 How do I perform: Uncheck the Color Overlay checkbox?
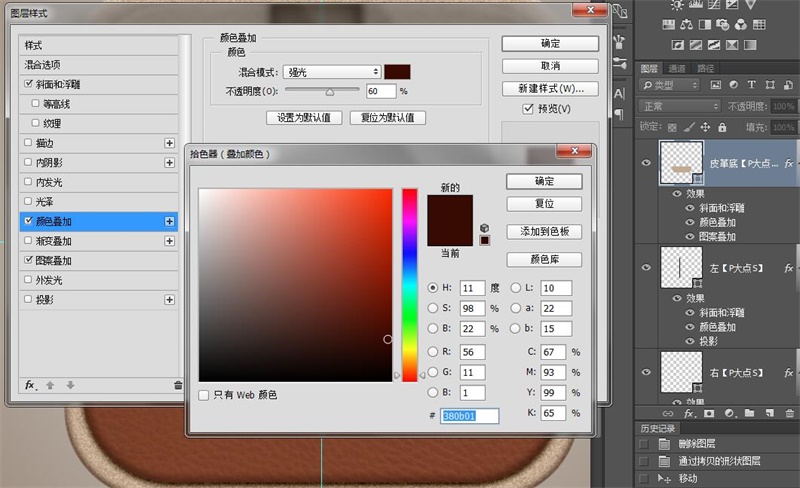pyautogui.click(x=28, y=221)
